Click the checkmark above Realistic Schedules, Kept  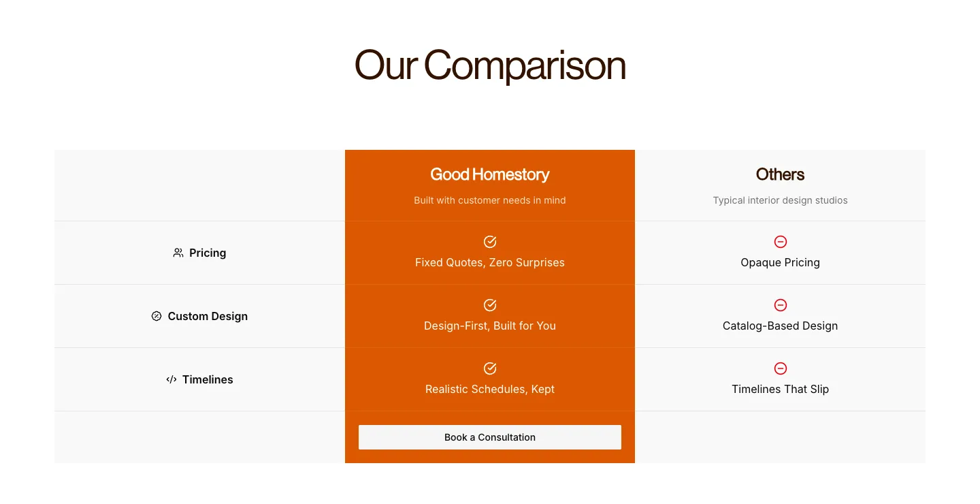490,368
